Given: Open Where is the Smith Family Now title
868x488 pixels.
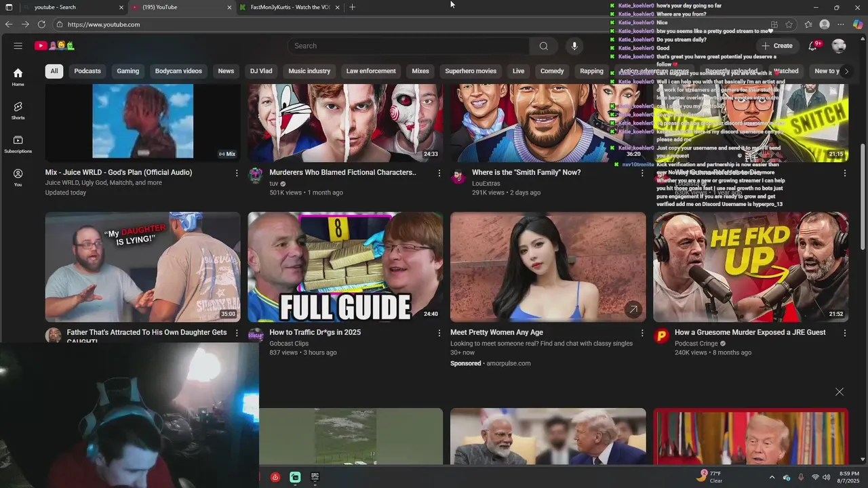Looking at the screenshot, I should click(x=526, y=173).
